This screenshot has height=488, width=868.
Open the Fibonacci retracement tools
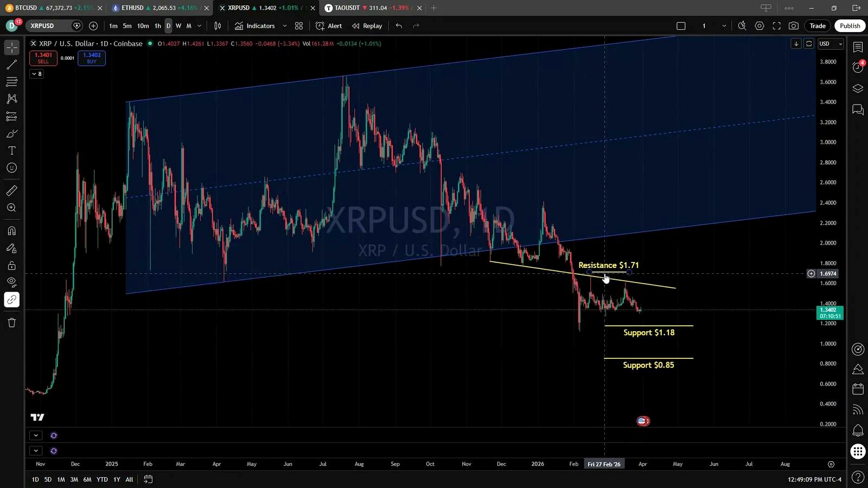click(x=11, y=82)
